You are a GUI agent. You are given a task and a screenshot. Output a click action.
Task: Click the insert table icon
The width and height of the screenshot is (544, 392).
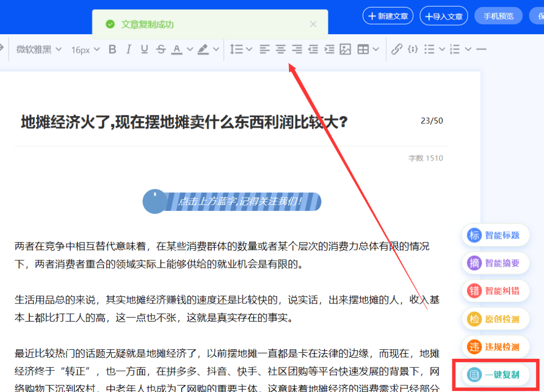(363, 49)
